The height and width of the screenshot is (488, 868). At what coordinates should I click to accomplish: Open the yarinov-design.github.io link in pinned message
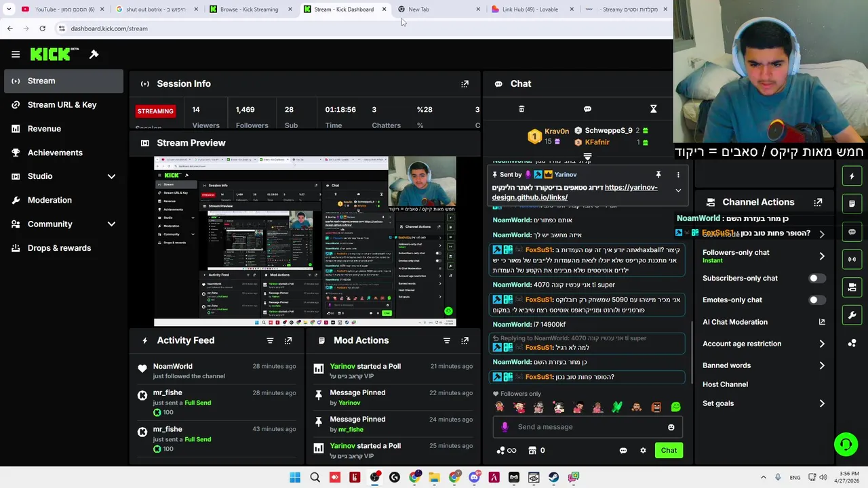[x=574, y=192]
